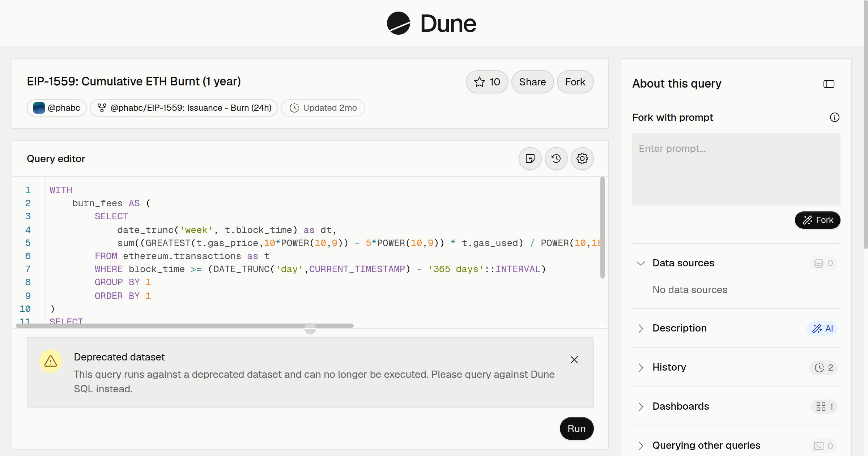Open forked-from query EIP-1559: Issuance - Burn (24h)

point(184,108)
